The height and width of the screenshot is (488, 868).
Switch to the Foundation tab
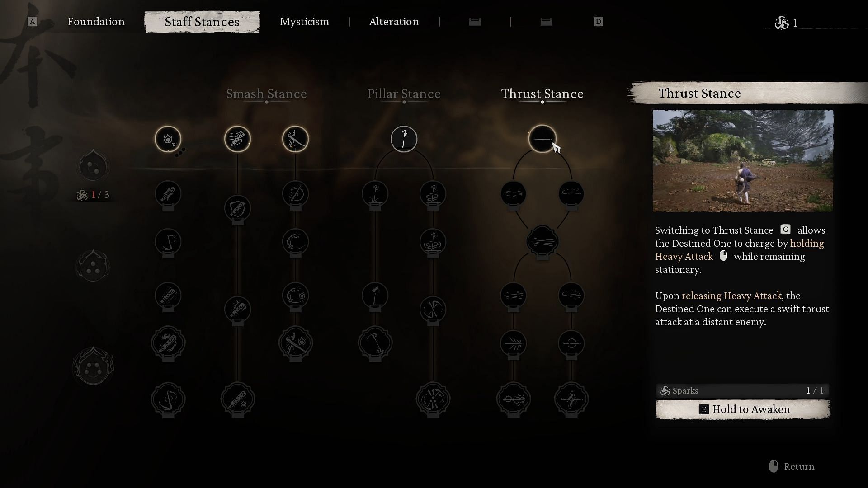point(96,22)
